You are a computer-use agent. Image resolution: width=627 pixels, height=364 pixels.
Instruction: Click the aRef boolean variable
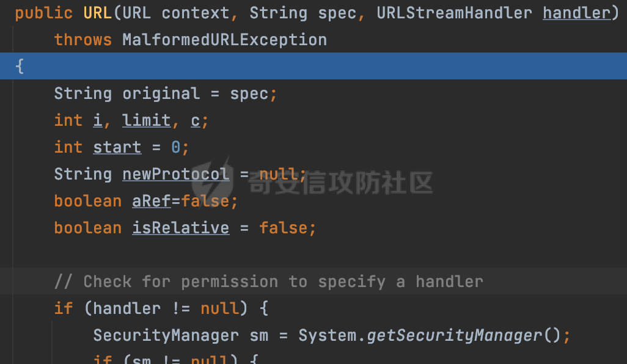pyautogui.click(x=152, y=201)
